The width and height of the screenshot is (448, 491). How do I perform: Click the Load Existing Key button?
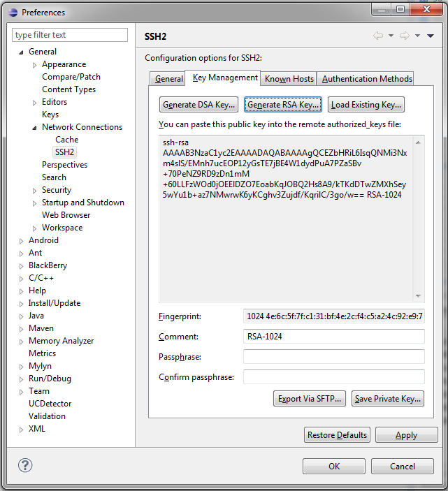(366, 105)
